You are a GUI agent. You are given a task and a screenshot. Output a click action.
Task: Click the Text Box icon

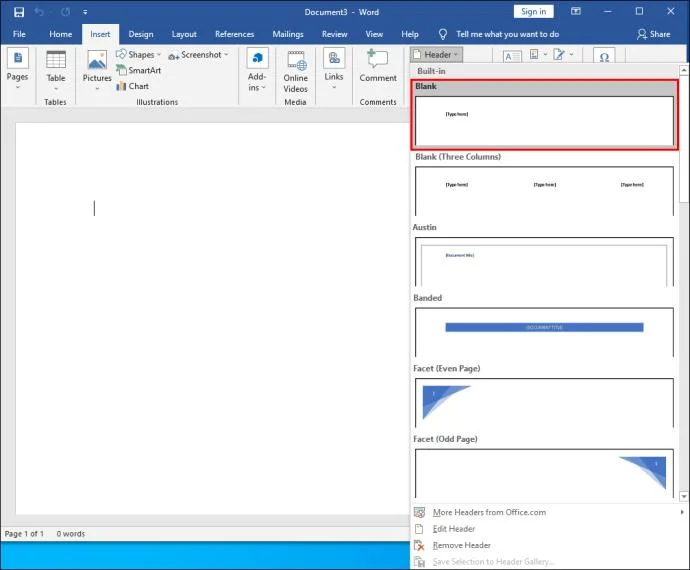pos(512,56)
